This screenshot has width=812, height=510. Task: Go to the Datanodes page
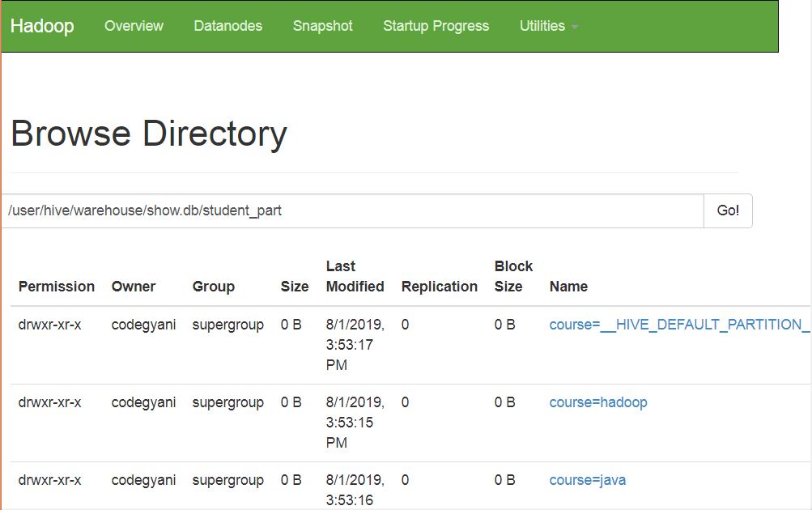pos(227,26)
